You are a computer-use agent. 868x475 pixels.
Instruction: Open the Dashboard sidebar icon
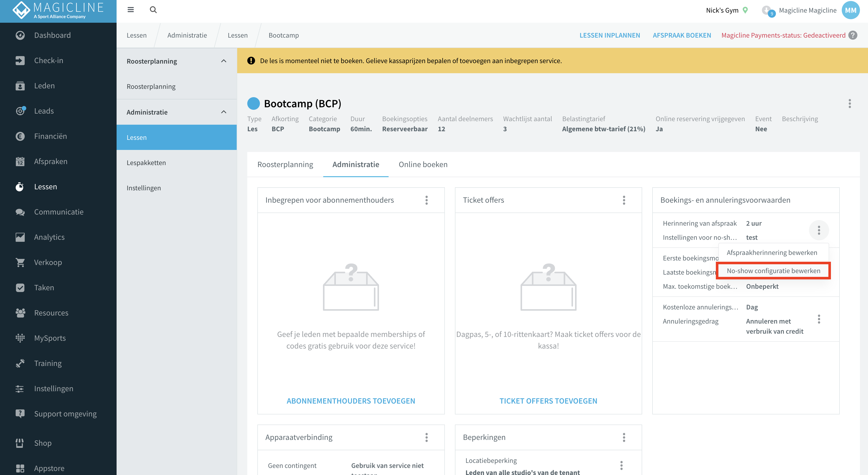[20, 35]
